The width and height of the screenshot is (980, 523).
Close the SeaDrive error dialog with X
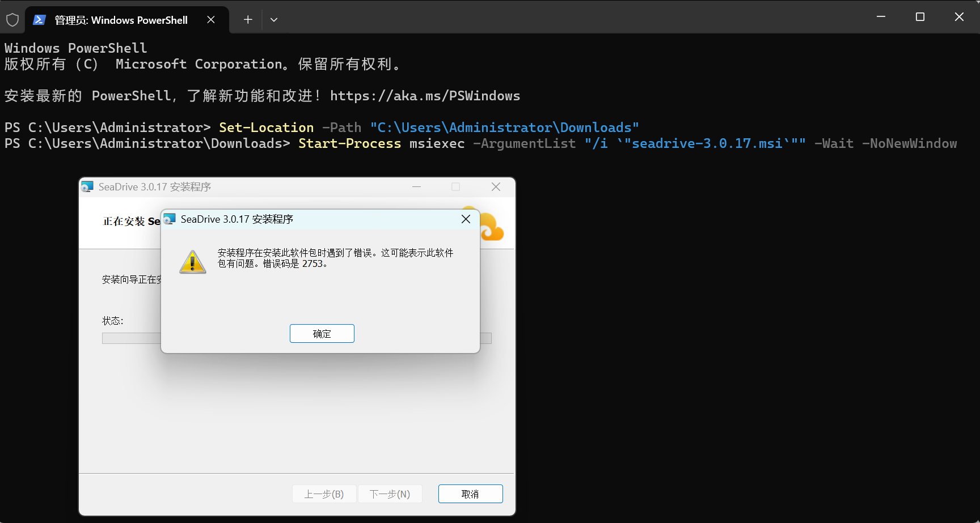click(466, 219)
